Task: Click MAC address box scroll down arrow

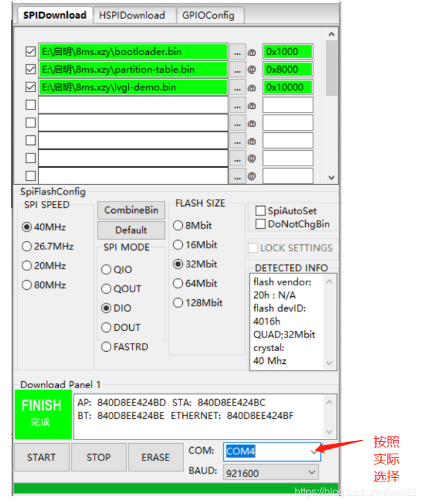Action: point(329,432)
